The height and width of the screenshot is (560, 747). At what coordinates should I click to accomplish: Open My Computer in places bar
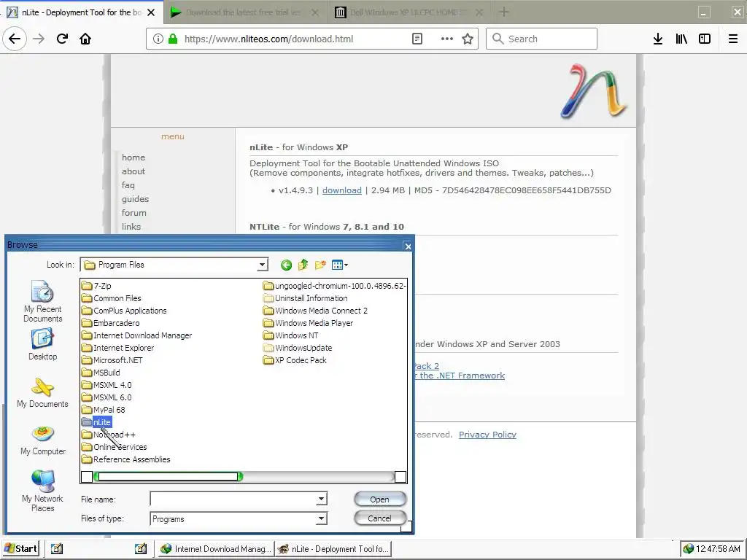(42, 440)
